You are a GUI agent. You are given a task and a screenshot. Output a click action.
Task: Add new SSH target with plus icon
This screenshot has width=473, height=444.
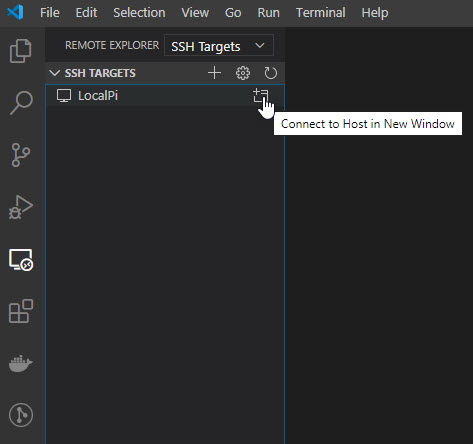tap(214, 73)
